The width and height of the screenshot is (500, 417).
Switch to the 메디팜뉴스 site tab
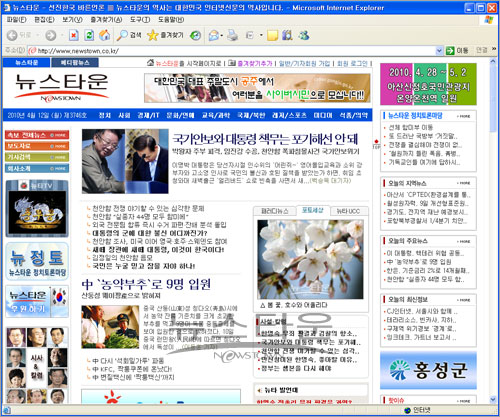(75, 63)
